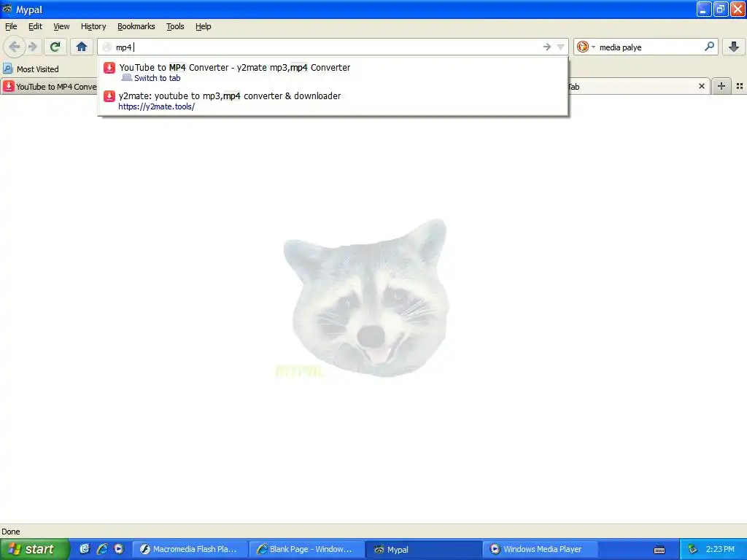Click the Mypal raccoon title bar icon
Viewport: 747px width, 560px height.
pyautogui.click(x=7, y=9)
